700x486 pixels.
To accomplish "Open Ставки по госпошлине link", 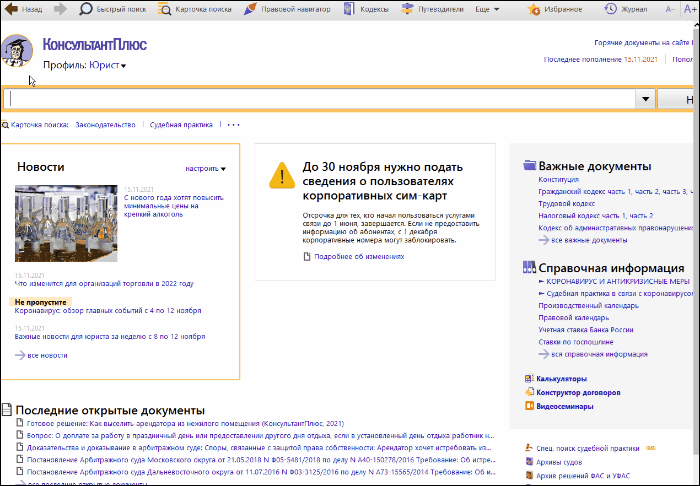I will pos(576,342).
